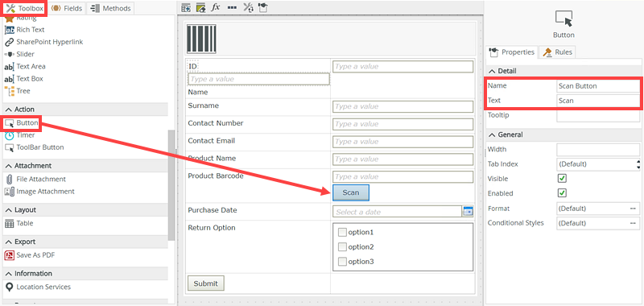
Task: Open the Purchase Date calendar picker
Action: click(468, 212)
